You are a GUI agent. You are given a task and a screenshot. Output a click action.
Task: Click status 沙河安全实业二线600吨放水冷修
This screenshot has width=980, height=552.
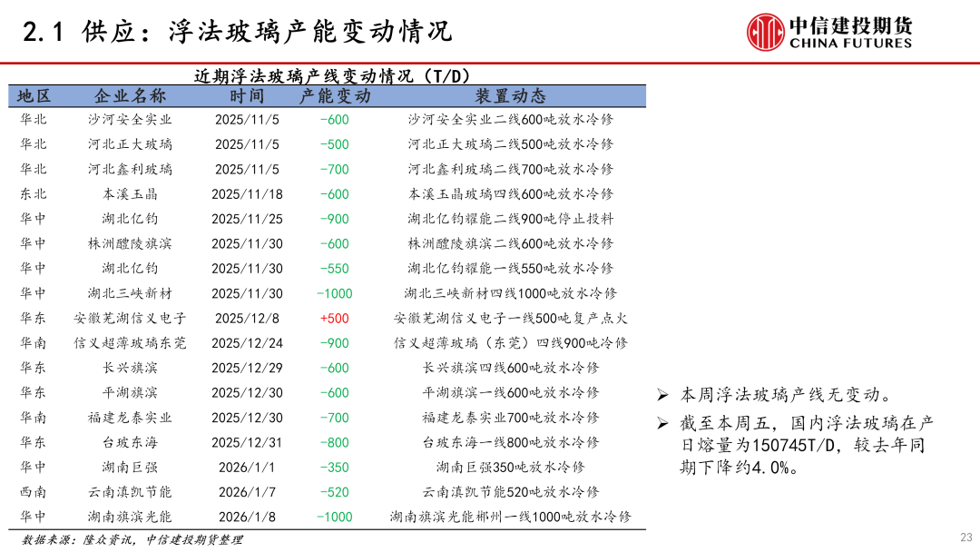click(511, 120)
